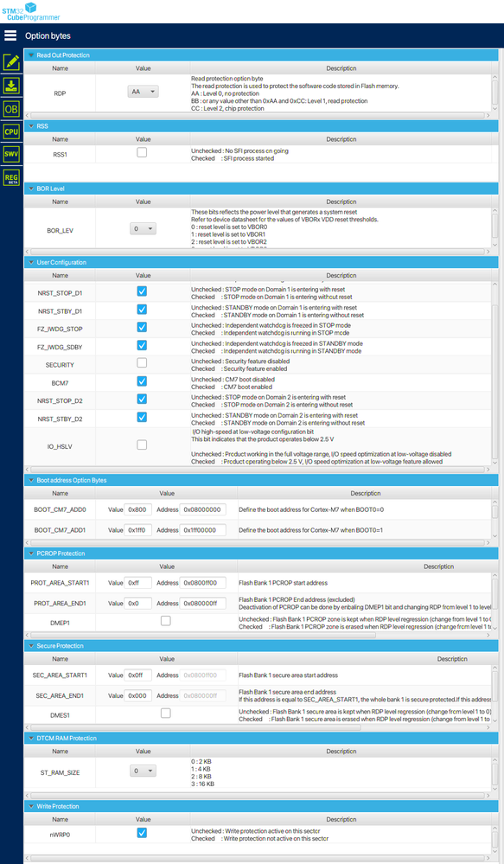Viewport: 504px width, 864px height.
Task: Toggle NRST_STBY_D2 checkbox
Action: [x=142, y=417]
